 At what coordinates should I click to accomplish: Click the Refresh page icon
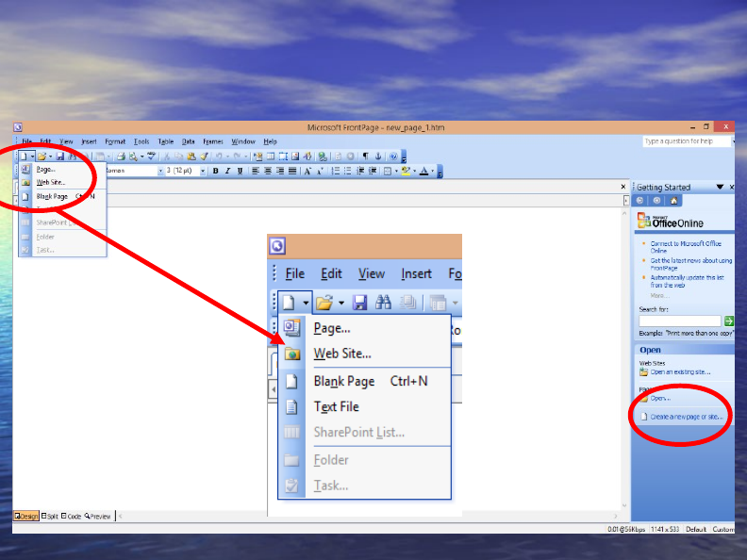(339, 156)
